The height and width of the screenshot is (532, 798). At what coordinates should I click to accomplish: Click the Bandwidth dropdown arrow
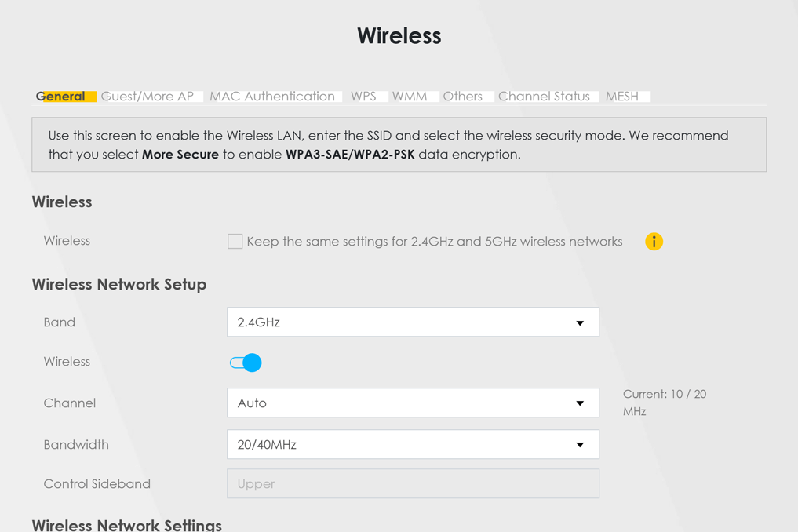click(x=580, y=446)
